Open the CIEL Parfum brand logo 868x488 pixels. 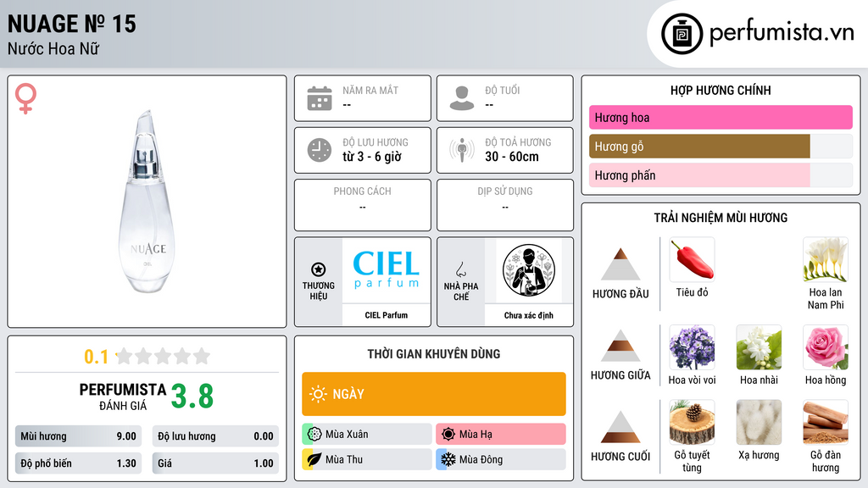386,270
